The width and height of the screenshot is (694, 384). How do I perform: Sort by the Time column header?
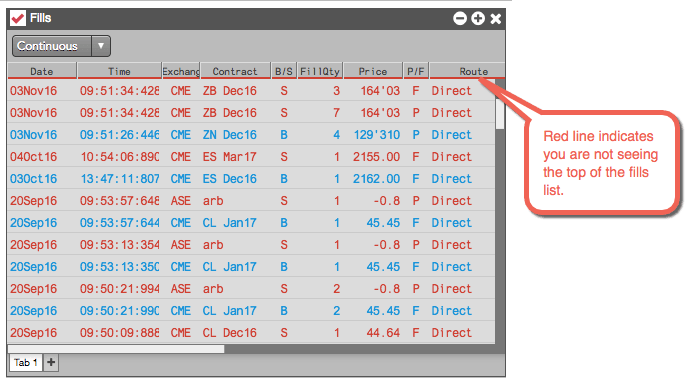[x=120, y=71]
